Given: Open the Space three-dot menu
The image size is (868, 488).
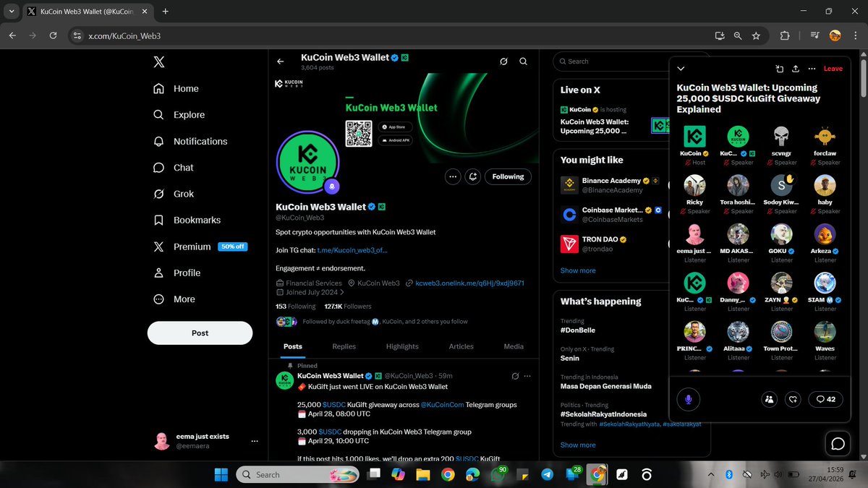Looking at the screenshot, I should tap(812, 69).
